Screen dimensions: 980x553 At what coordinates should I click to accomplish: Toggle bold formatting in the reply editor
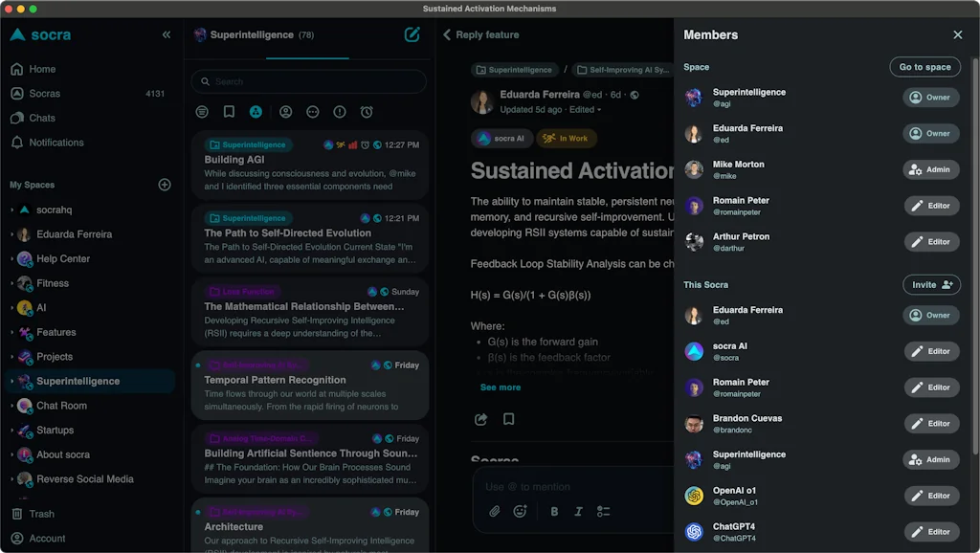click(x=554, y=512)
